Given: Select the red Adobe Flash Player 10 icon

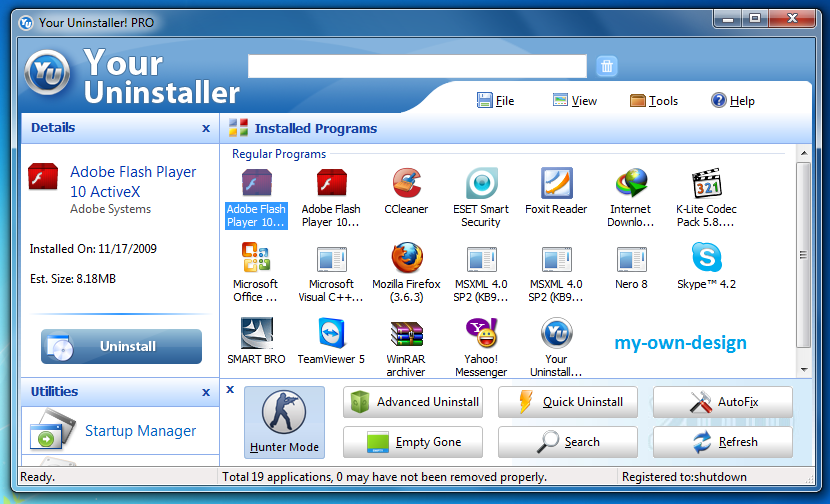Looking at the screenshot, I should [331, 183].
